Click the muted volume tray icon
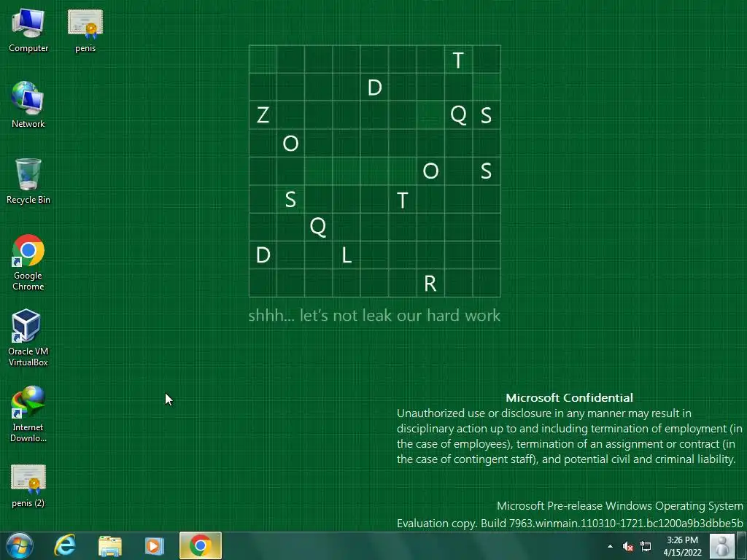Image resolution: width=747 pixels, height=560 pixels. tap(628, 547)
